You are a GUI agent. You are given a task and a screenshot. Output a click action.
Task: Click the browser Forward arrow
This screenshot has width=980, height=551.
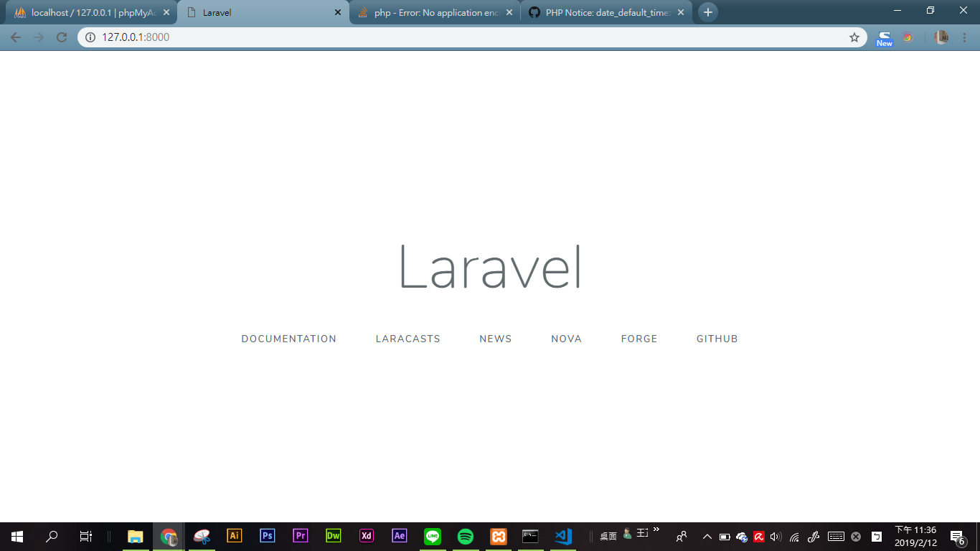[39, 37]
